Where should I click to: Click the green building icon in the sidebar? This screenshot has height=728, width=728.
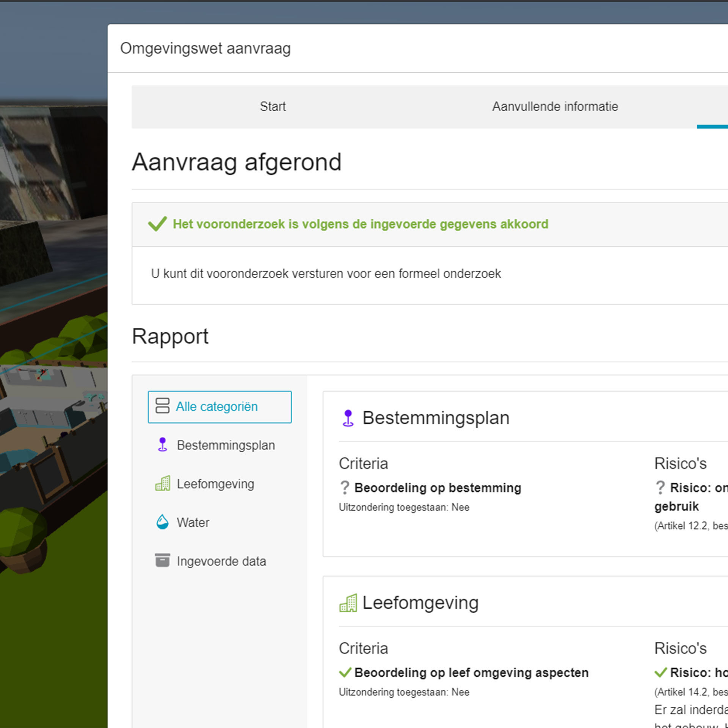(x=163, y=483)
